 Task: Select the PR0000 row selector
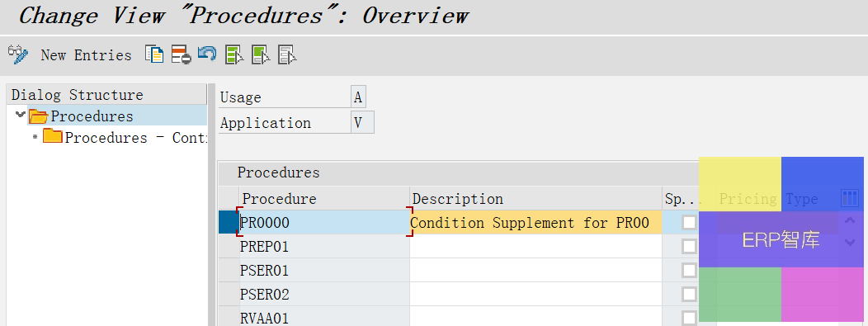click(228, 223)
